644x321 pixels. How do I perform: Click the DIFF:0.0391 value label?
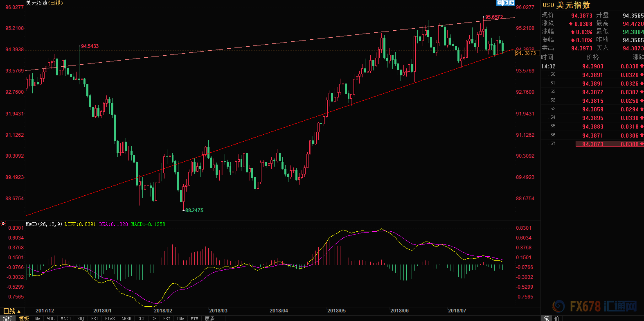point(80,224)
